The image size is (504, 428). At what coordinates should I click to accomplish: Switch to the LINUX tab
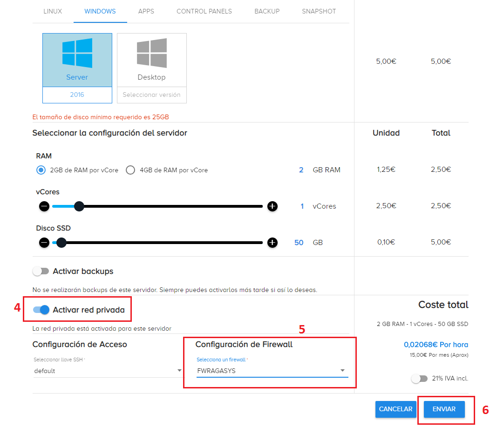coord(52,11)
